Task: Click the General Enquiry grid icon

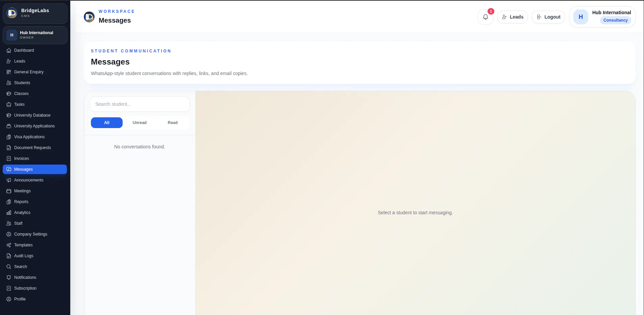Action: pos(9,72)
